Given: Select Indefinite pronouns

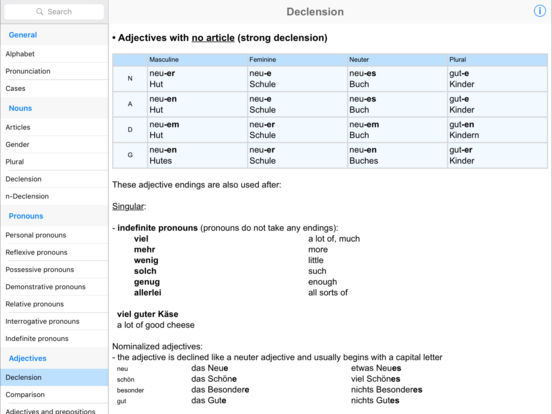Looking at the screenshot, I should (54, 338).
